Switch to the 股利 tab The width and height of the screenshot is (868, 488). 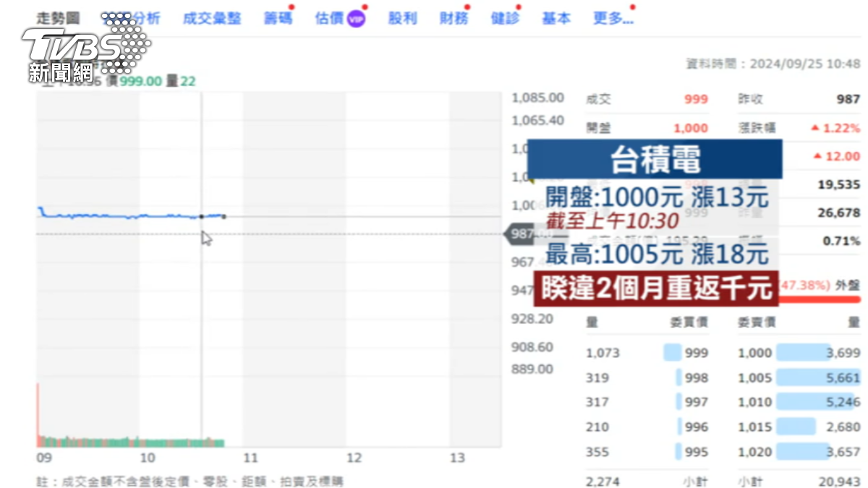click(x=402, y=18)
